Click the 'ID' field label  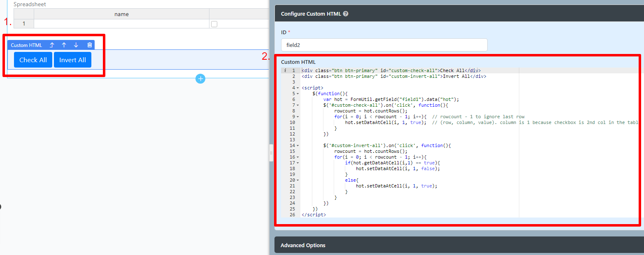point(284,32)
